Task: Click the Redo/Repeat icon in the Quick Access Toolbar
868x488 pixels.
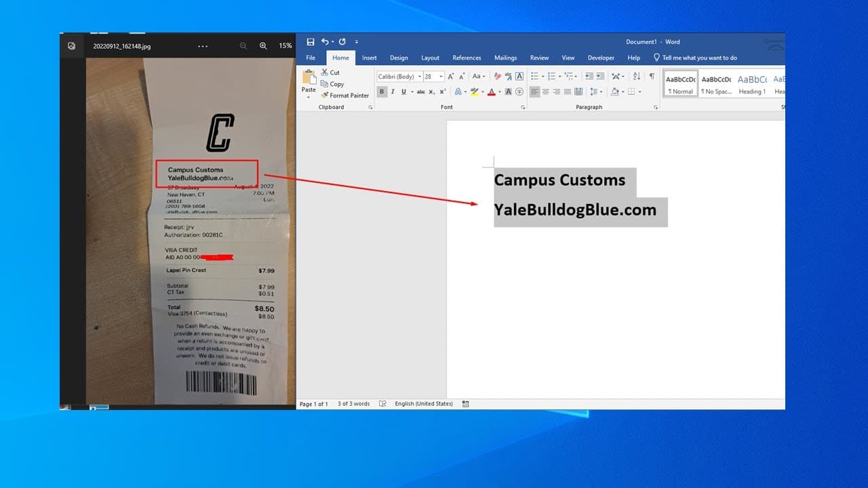Action: 342,42
